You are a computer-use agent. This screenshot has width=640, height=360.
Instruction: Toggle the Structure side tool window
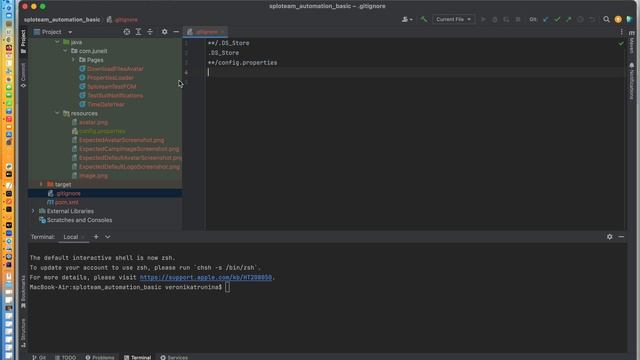tap(23, 333)
